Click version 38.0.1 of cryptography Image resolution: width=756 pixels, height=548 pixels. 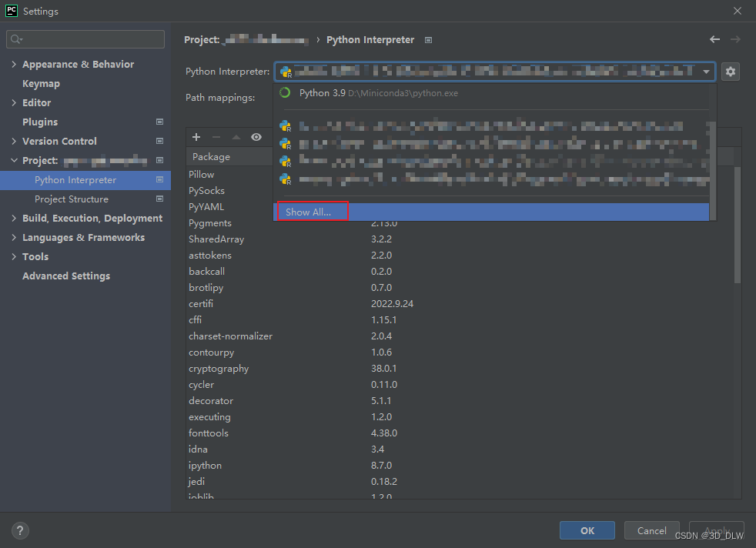(x=384, y=368)
